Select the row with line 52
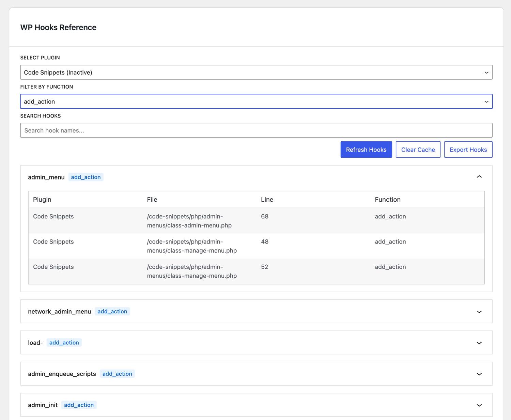This screenshot has width=511, height=420. 256,271
